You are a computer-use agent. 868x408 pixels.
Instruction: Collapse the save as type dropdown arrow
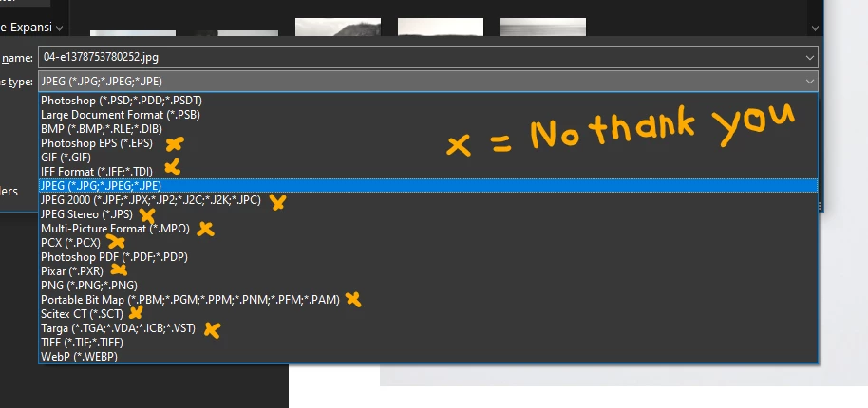click(x=810, y=82)
